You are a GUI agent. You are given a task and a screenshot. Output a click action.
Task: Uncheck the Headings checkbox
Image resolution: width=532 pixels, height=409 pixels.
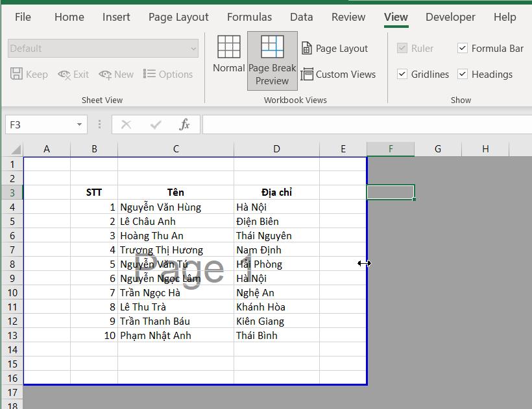tap(463, 74)
